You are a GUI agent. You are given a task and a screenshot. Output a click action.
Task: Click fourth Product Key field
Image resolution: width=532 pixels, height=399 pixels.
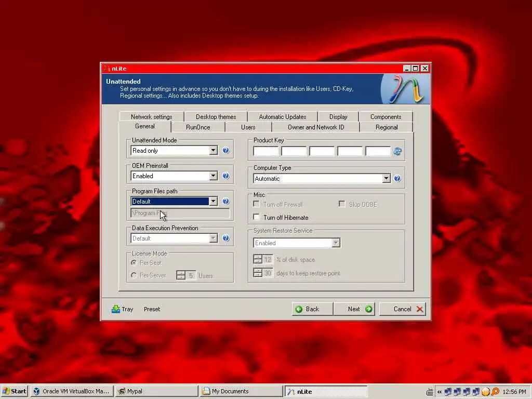350,151
